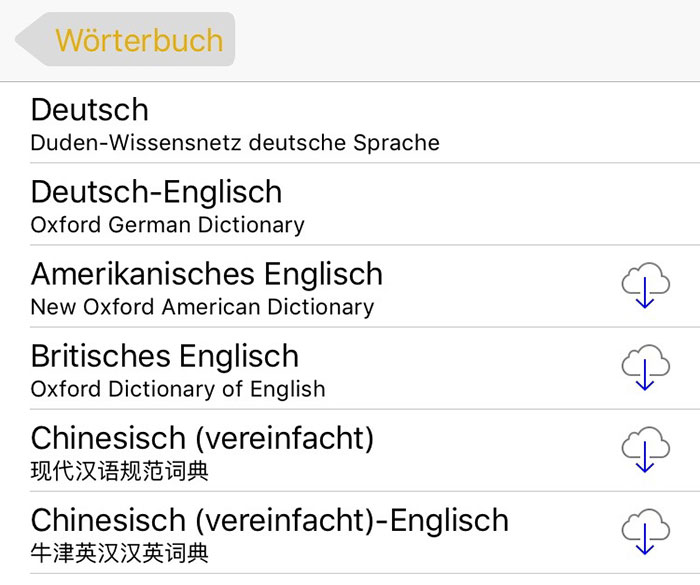
Task: Download Chinesisch (vereinfacht) dictionary via cloud icon
Action: click(x=646, y=450)
